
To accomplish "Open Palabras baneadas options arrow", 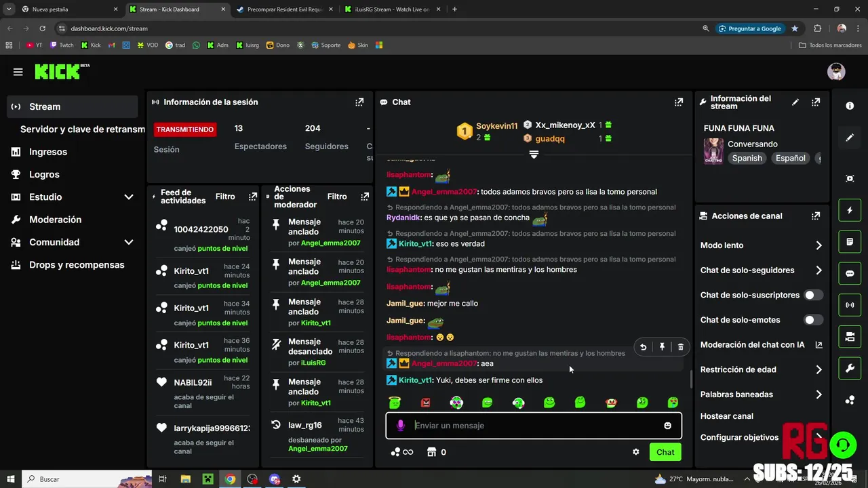I will pyautogui.click(x=818, y=394).
